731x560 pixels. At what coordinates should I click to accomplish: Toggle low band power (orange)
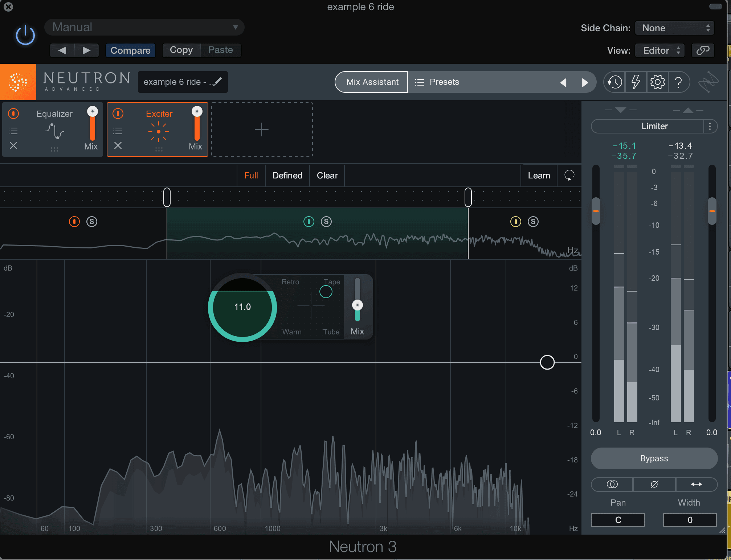pos(74,222)
